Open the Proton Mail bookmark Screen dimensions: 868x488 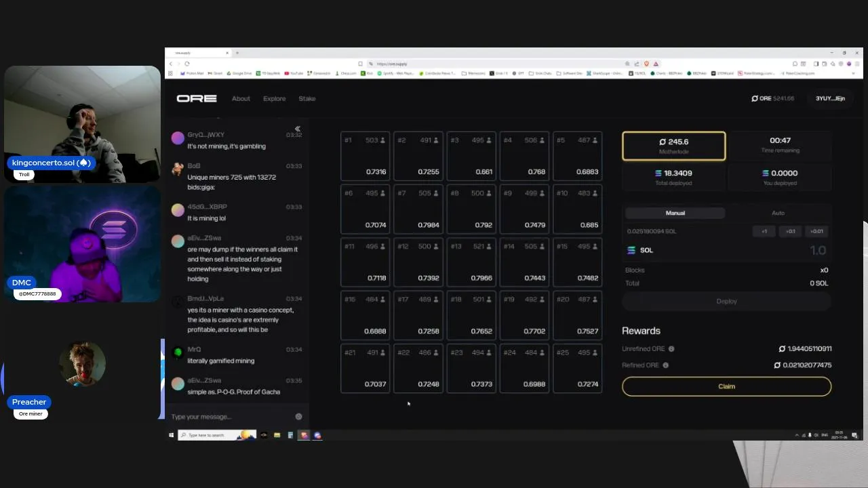[192, 73]
